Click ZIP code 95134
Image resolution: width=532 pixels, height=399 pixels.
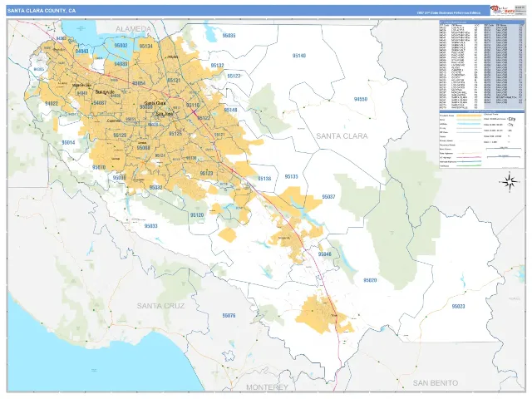(146, 47)
